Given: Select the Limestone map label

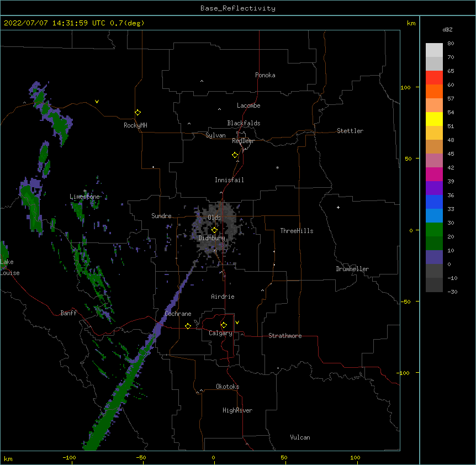Looking at the screenshot, I should tap(84, 197).
